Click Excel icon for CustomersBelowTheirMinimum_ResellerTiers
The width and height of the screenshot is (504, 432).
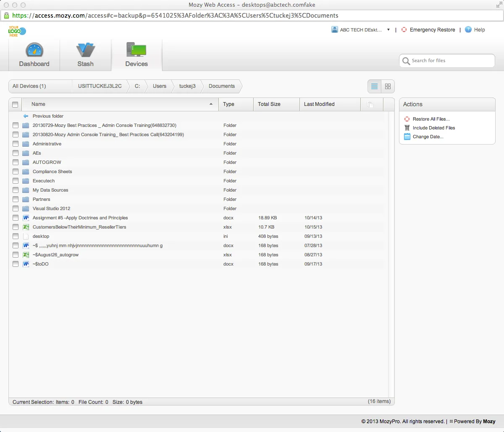(x=26, y=227)
